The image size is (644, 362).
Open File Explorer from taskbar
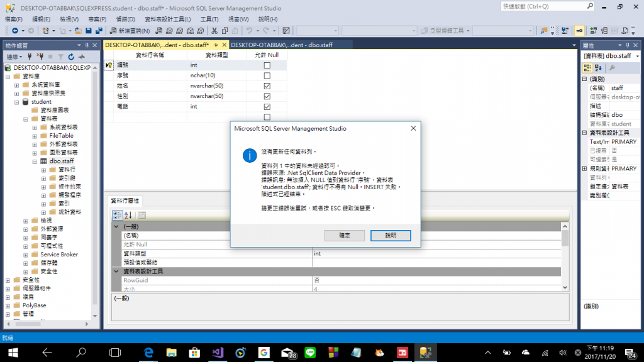point(171,353)
